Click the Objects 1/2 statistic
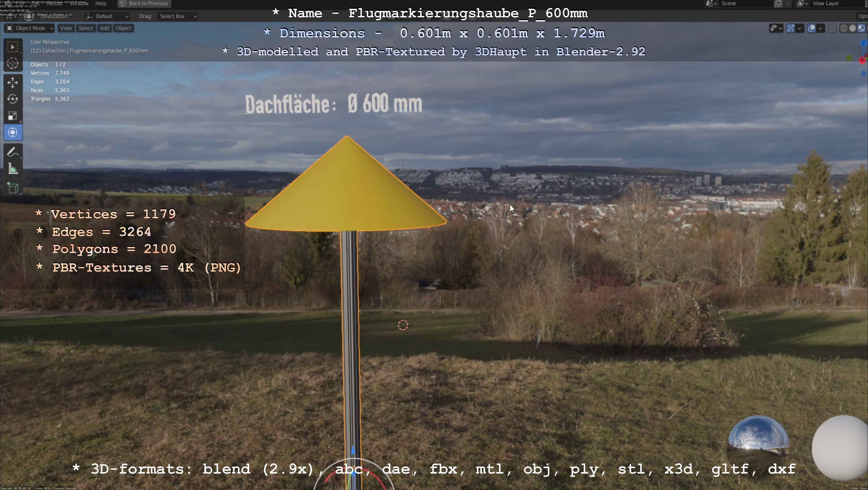 48,64
